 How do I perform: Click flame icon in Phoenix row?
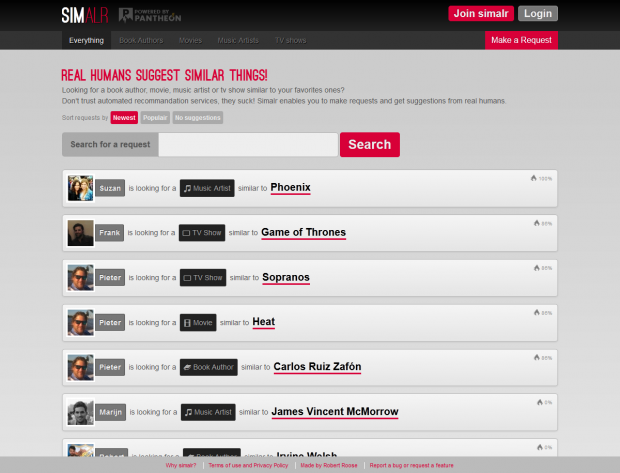pyautogui.click(x=534, y=178)
